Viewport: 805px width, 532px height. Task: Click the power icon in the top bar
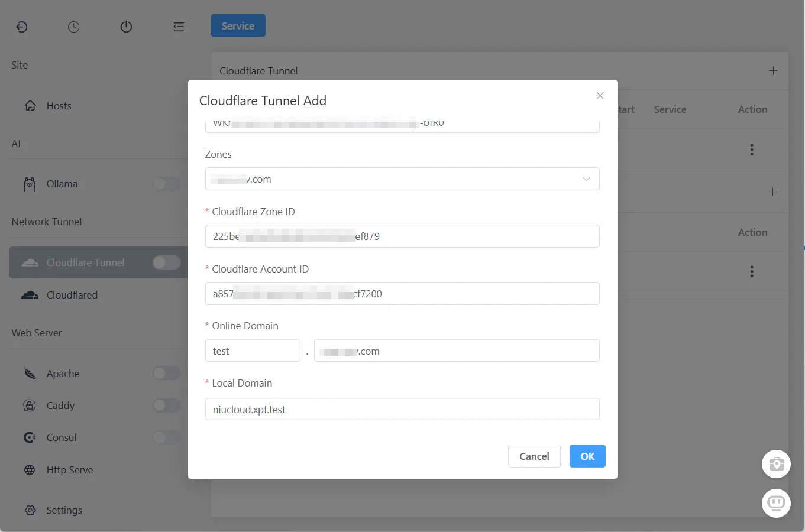126,27
